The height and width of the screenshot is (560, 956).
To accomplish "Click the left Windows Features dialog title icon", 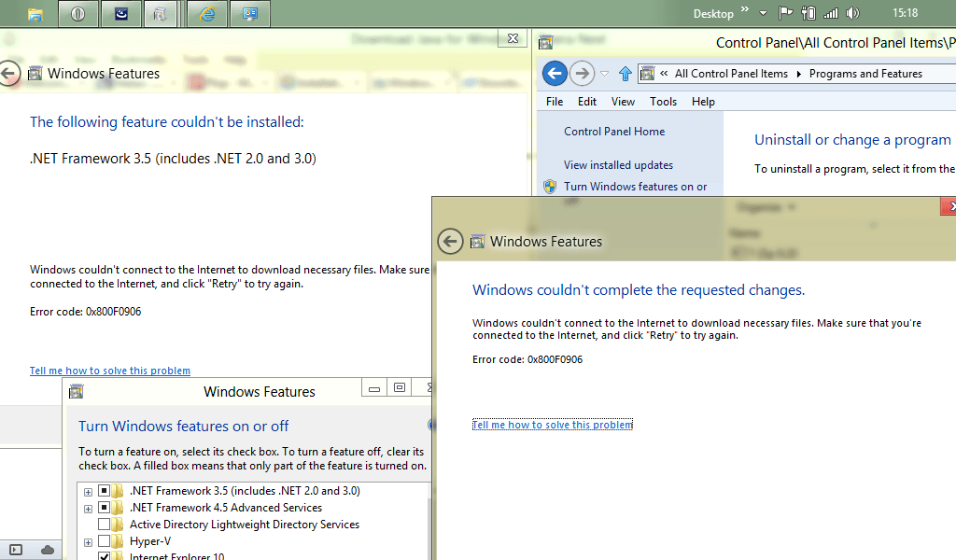I will (x=35, y=74).
